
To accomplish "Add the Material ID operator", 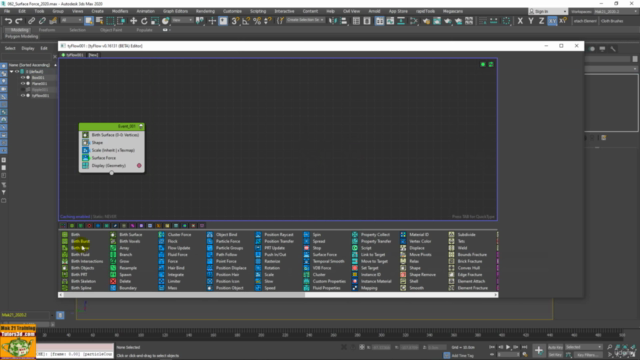I will (415, 235).
